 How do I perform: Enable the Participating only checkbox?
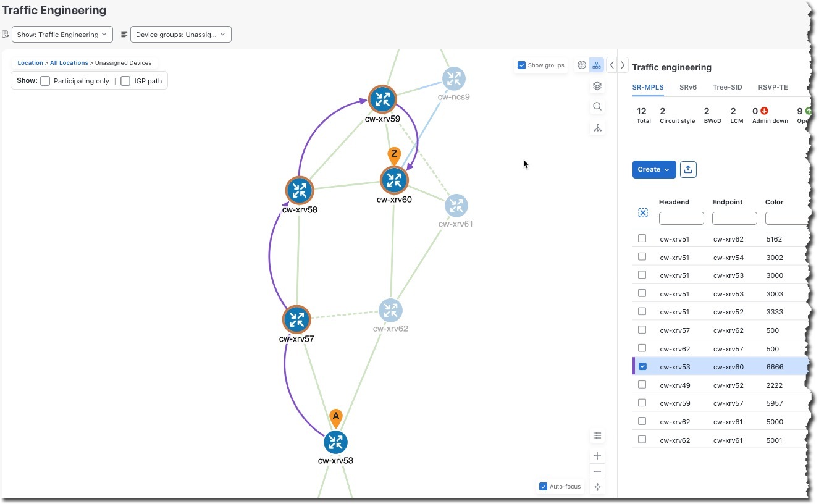[x=45, y=80]
